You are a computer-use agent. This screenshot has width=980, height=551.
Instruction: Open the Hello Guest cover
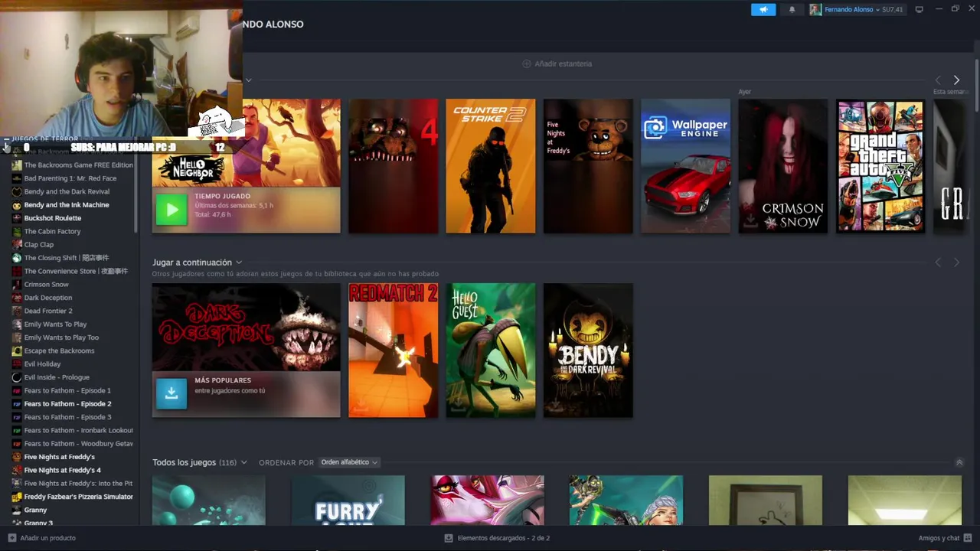491,350
